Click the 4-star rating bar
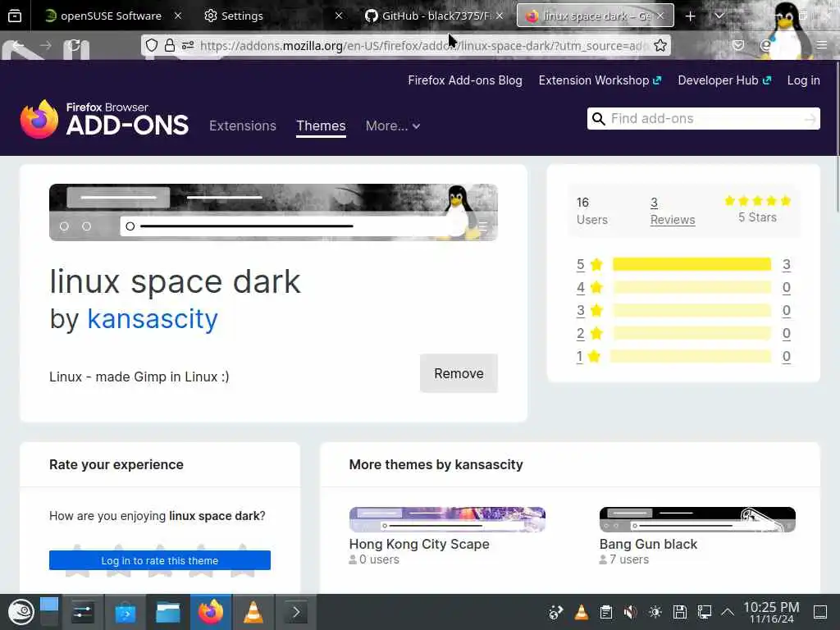This screenshot has height=630, width=840. coord(692,287)
